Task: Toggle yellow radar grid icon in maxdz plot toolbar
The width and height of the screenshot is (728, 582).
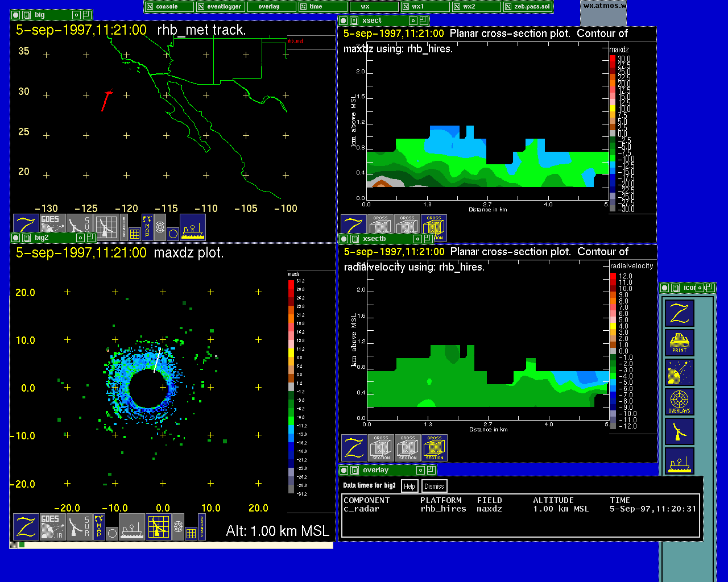Action: (158, 527)
